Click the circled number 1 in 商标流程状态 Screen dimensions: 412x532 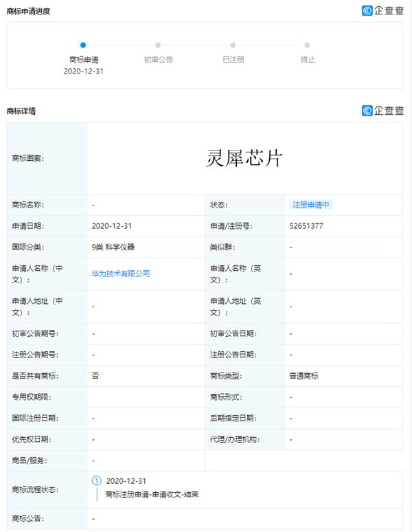coord(96,481)
